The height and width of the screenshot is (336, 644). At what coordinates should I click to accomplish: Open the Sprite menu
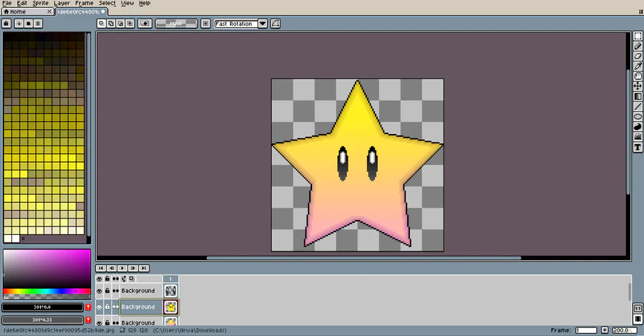pyautogui.click(x=40, y=4)
